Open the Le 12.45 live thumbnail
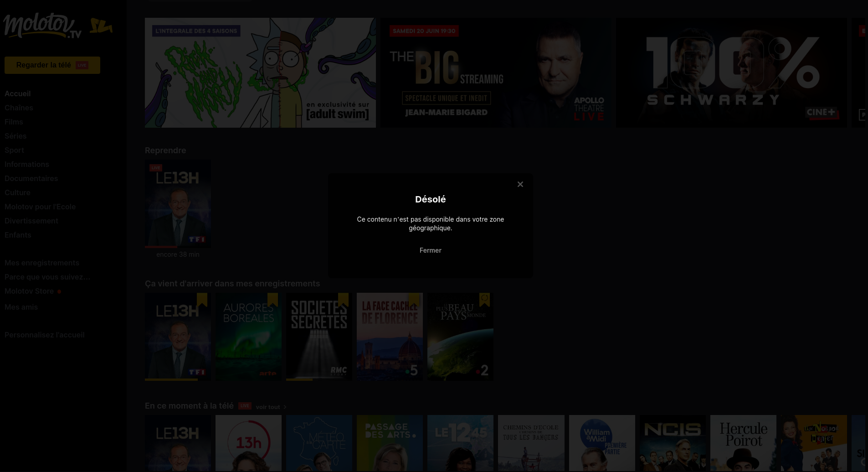The width and height of the screenshot is (868, 472). (460, 443)
